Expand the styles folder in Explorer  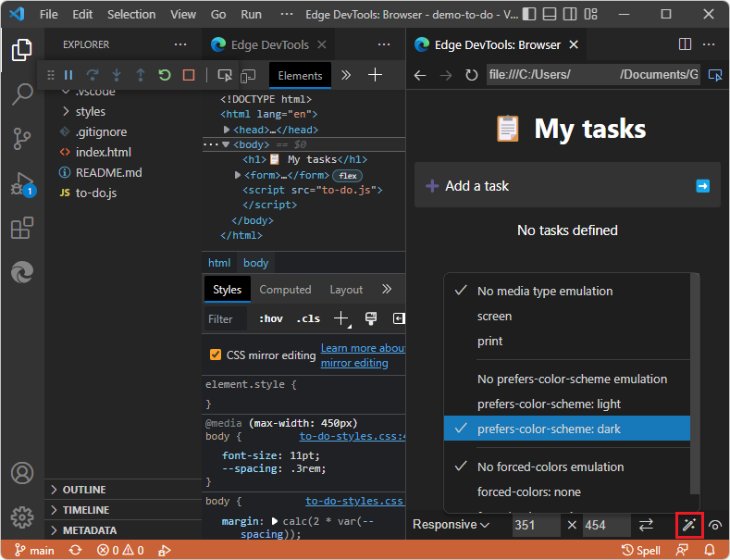point(90,111)
